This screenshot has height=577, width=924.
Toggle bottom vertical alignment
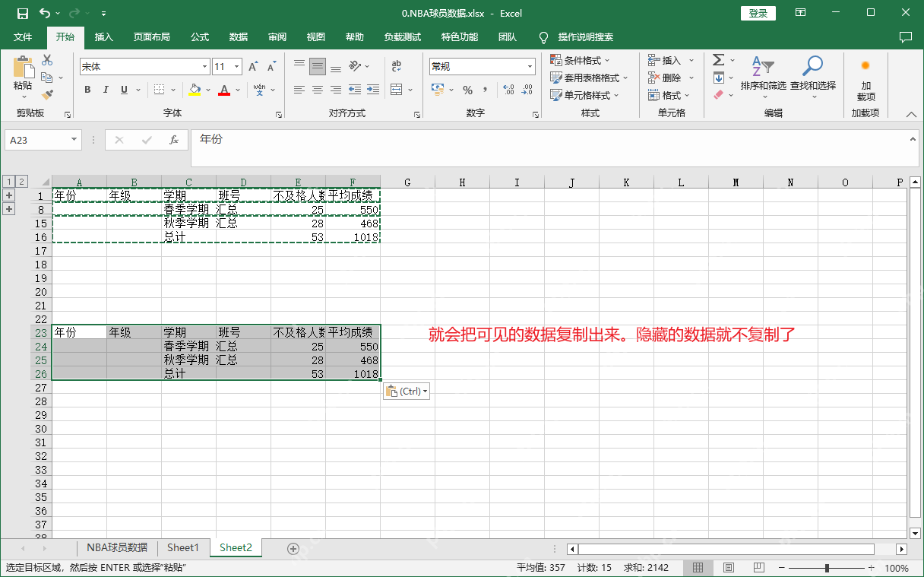336,66
